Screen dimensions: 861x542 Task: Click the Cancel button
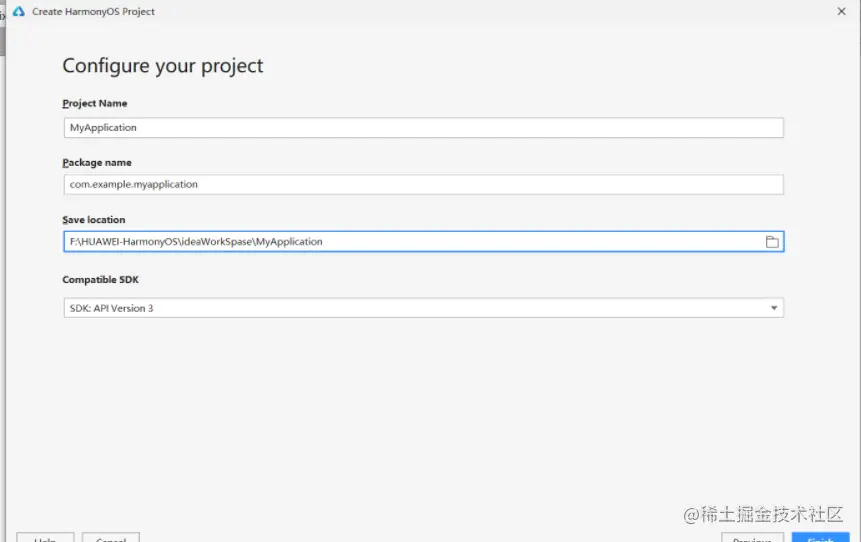coord(111,538)
